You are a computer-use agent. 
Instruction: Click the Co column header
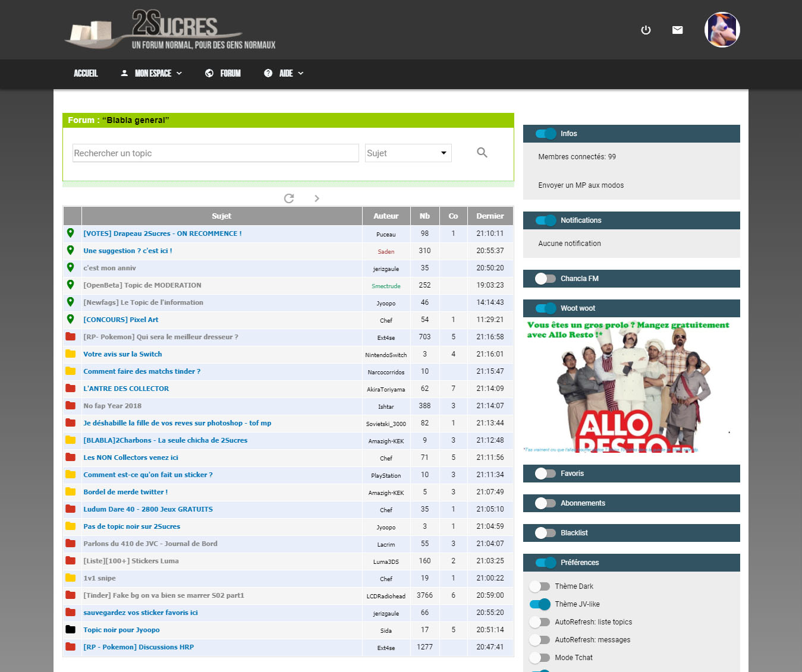tap(453, 216)
